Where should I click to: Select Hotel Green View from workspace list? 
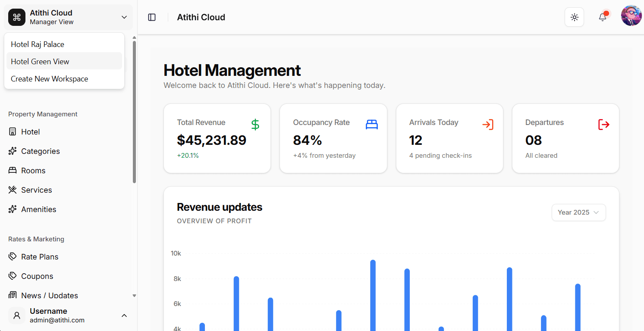pos(40,61)
